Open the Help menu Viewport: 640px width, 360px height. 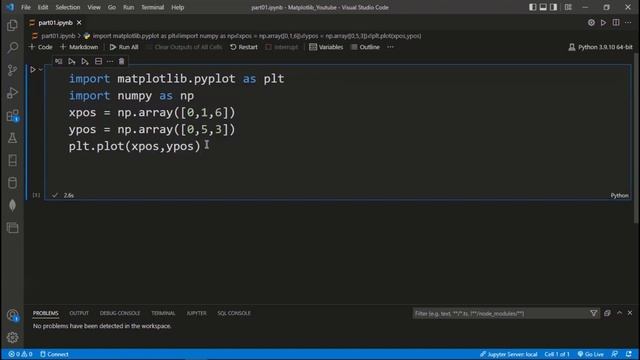(x=178, y=7)
